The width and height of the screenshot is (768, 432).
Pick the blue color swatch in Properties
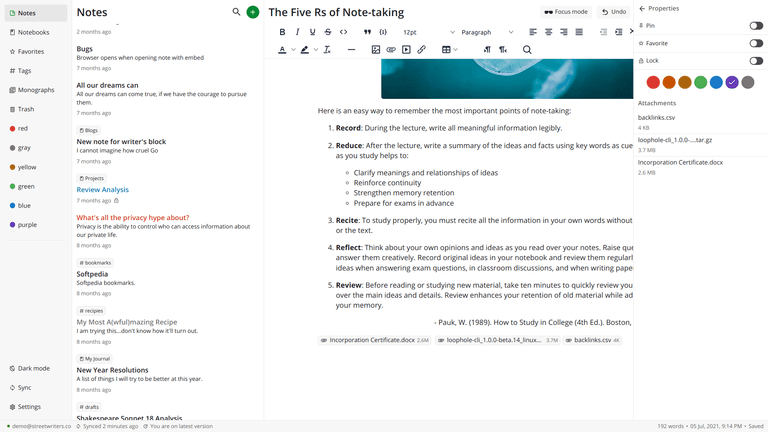[x=716, y=82]
